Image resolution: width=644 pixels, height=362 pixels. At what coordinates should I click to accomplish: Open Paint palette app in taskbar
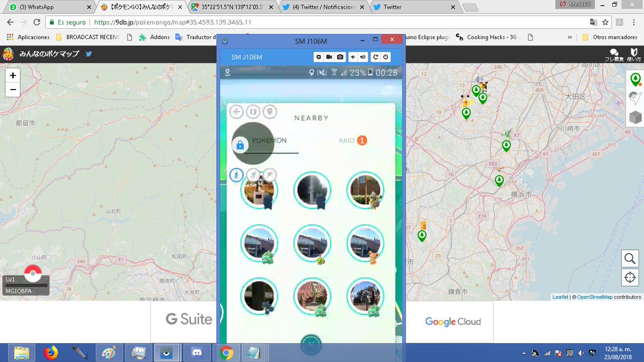(109, 352)
